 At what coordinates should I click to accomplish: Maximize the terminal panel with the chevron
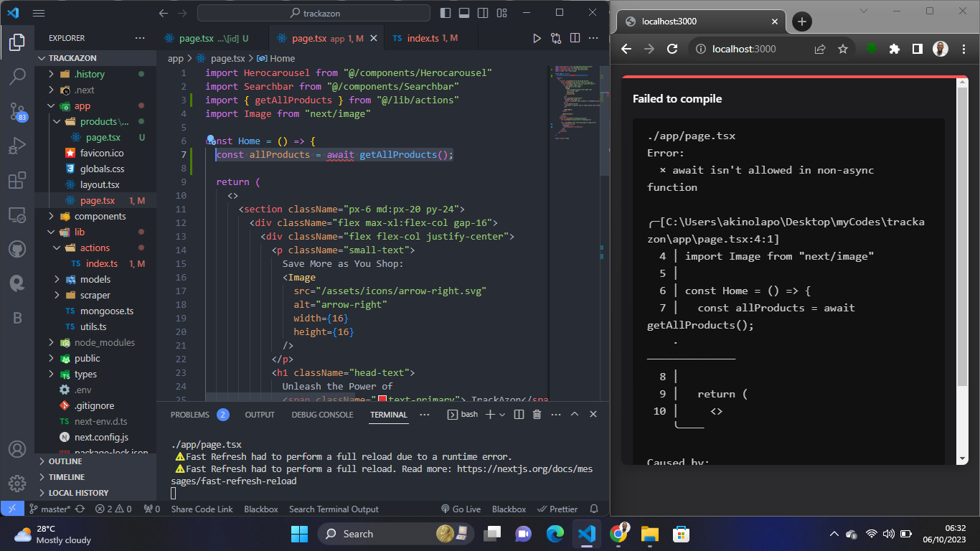coord(575,414)
